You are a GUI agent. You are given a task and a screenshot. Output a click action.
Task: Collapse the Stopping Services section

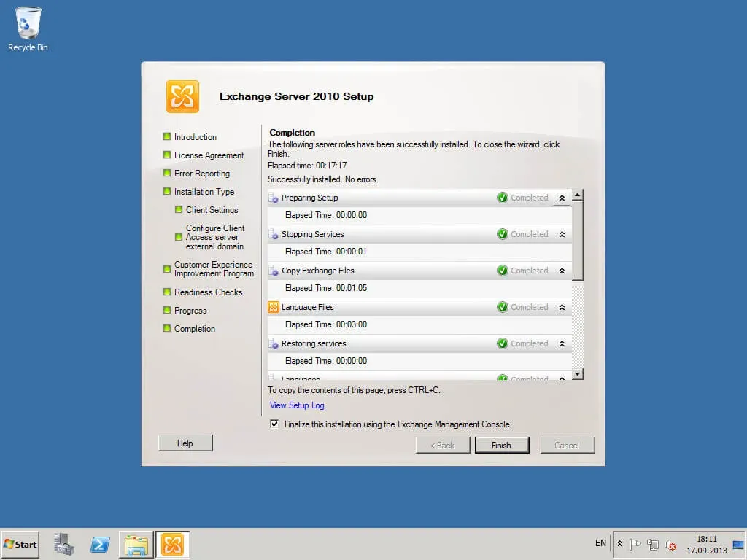coord(562,234)
